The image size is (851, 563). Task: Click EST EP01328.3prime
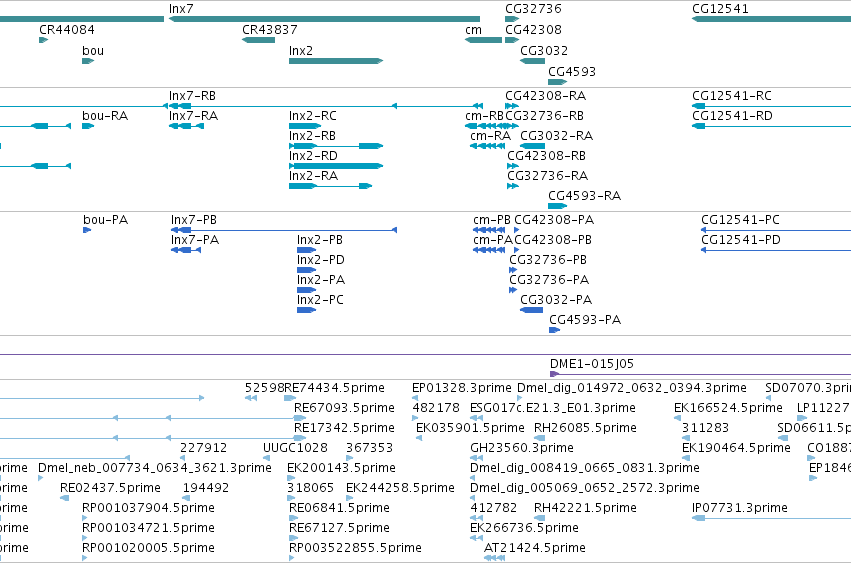461,388
